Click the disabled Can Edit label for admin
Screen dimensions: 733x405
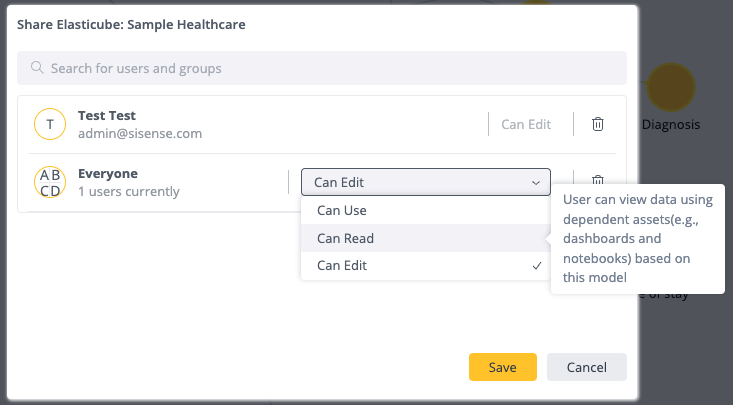tap(526, 124)
